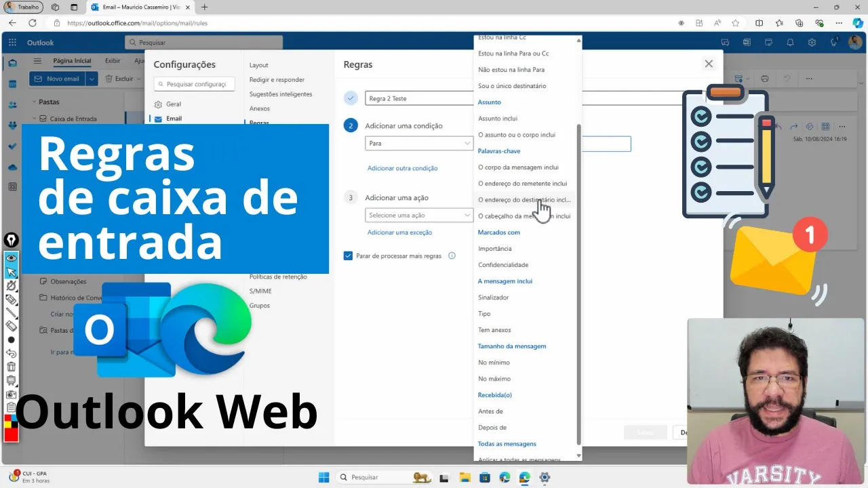Open Teams chat icon in Outlook header

[725, 43]
